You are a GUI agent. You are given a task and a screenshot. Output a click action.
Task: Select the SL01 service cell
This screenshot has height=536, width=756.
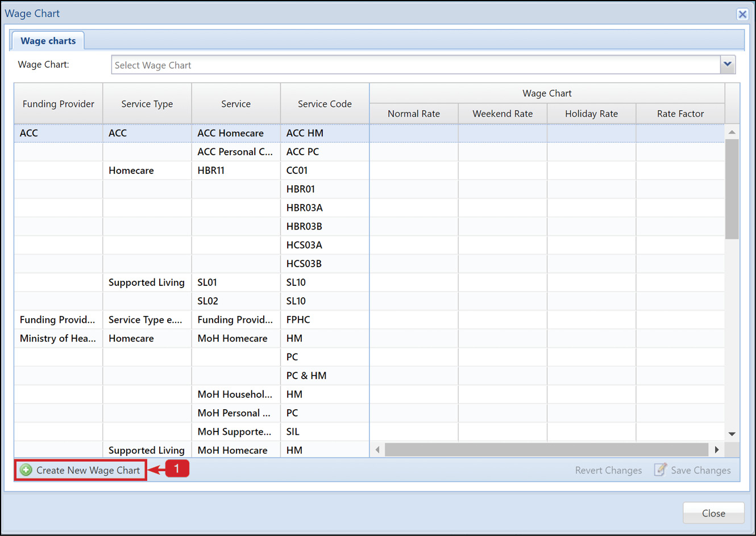pyautogui.click(x=236, y=282)
